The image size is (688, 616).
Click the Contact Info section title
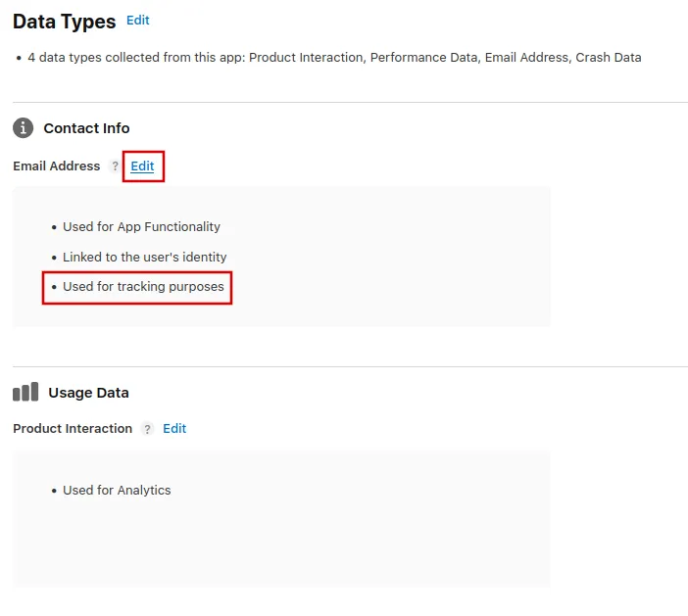(x=86, y=128)
